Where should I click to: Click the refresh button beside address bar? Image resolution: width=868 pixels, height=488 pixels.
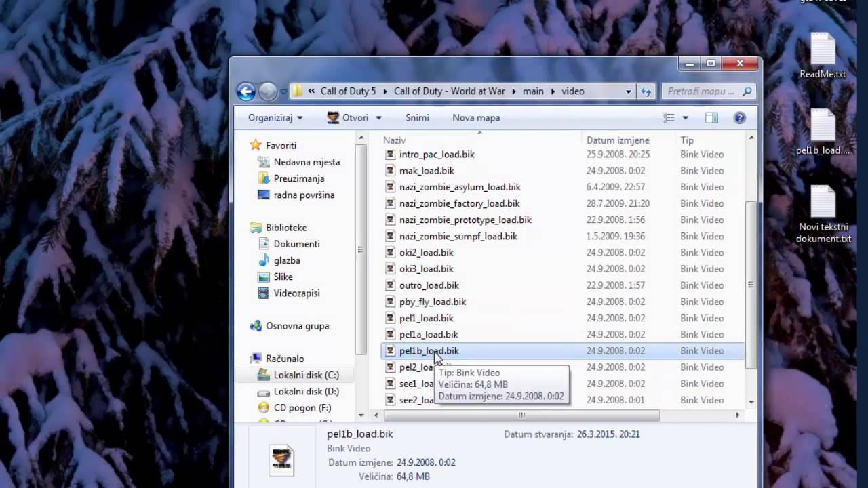click(646, 91)
